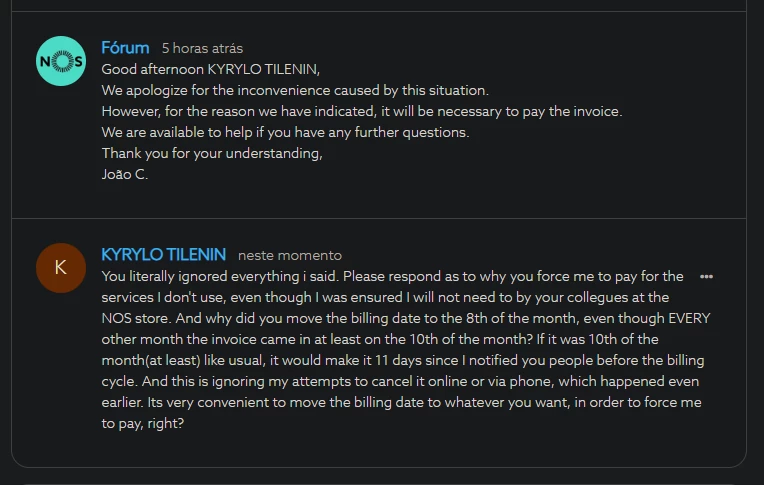
Task: Click "Thank you for your understanding" text
Action: [x=212, y=153]
